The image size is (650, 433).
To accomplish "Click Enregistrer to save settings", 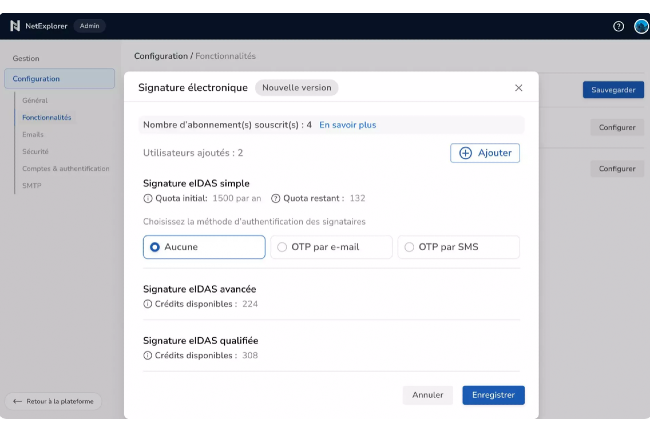I will 493,395.
